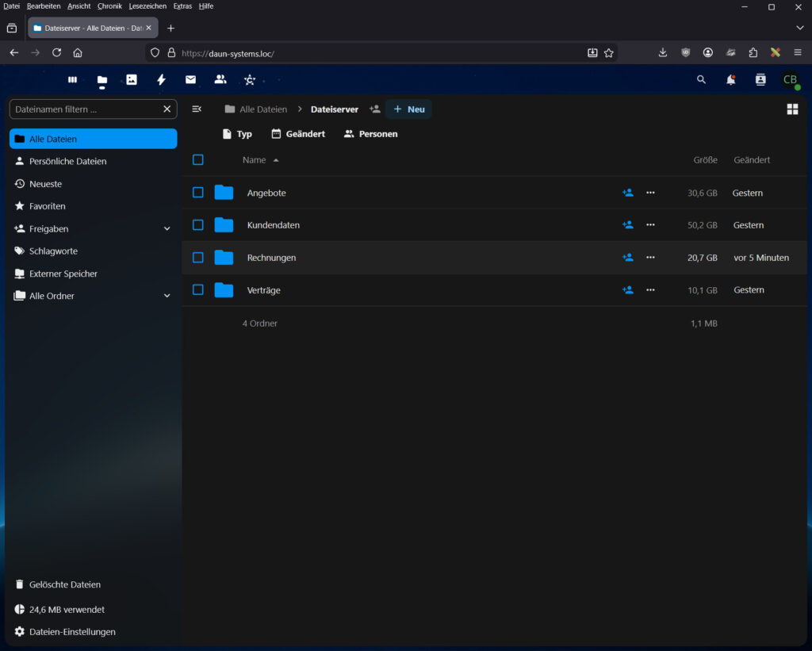Image resolution: width=812 pixels, height=651 pixels.
Task: Open the Photos app from the top bar
Action: (x=132, y=79)
